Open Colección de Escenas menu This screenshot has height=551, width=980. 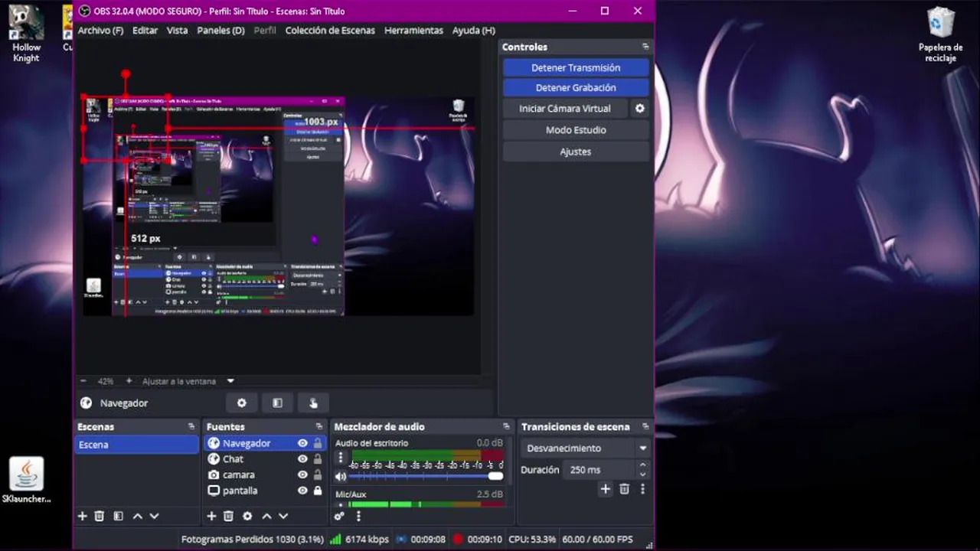click(x=330, y=31)
